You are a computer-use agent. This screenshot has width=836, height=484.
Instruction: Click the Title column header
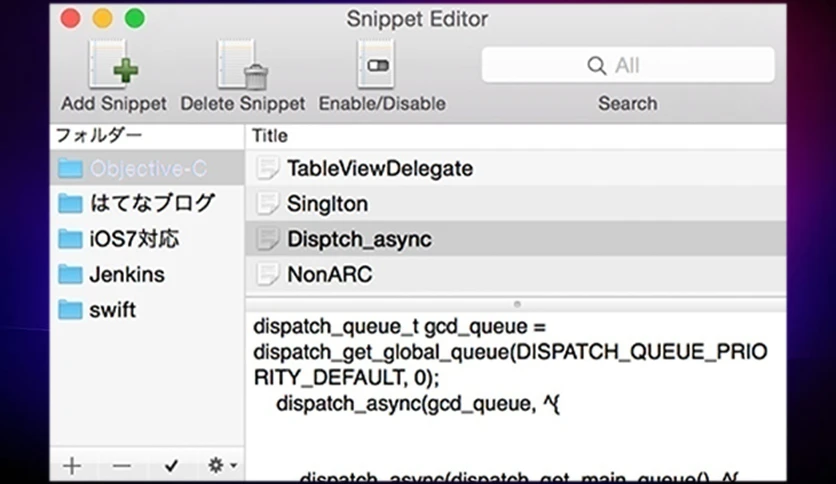coord(516,136)
